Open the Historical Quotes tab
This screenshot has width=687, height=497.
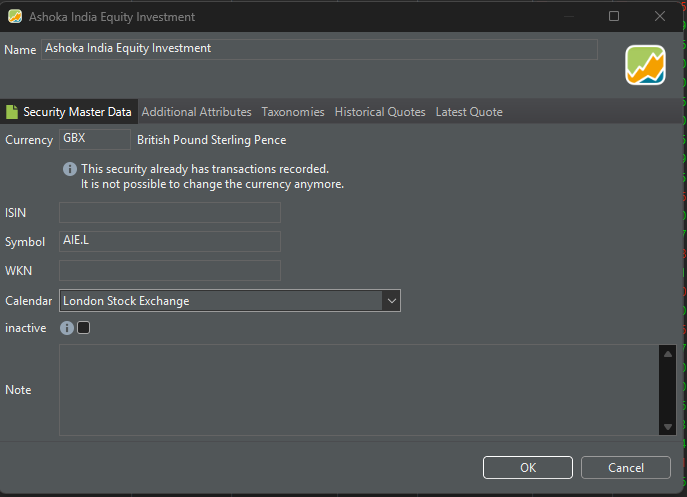pyautogui.click(x=380, y=112)
